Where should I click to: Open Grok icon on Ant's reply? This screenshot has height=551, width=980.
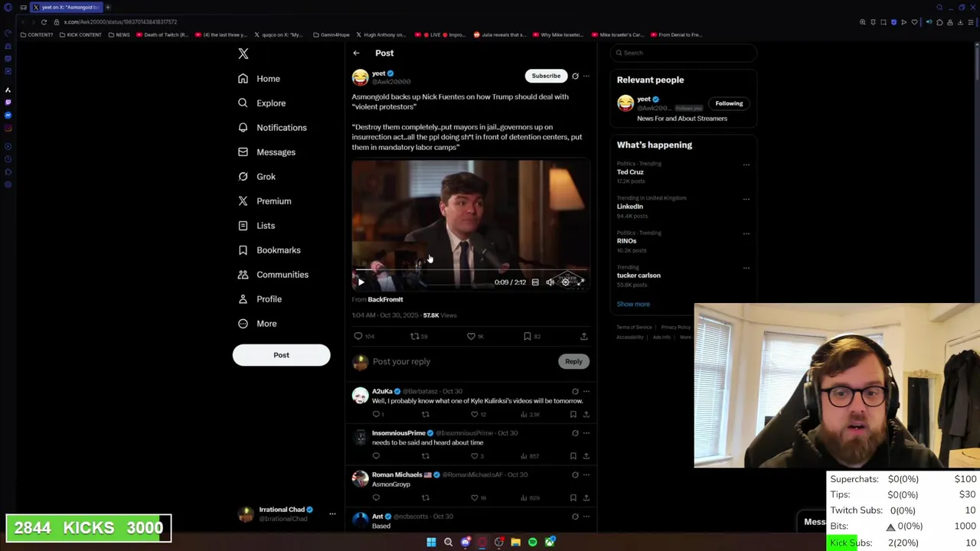coord(575,517)
